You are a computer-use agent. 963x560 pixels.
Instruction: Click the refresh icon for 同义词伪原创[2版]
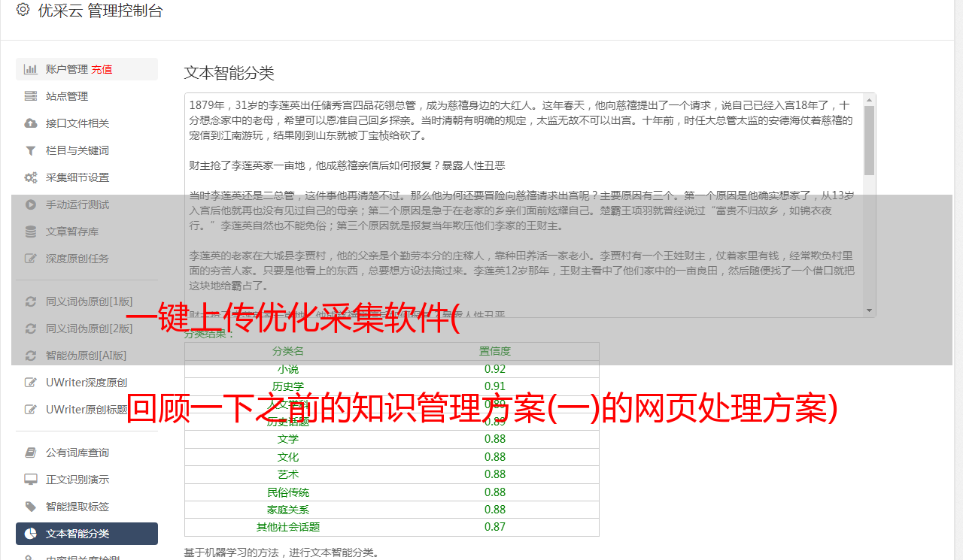31,328
